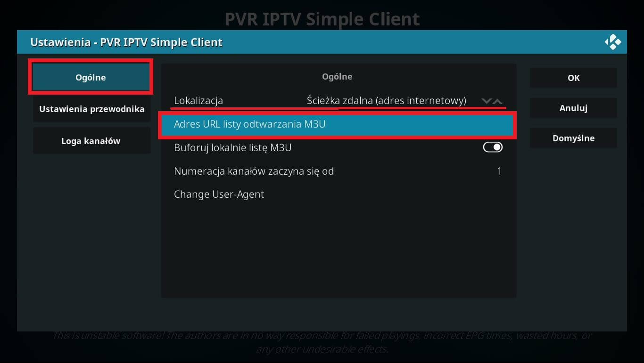Restore defaults with the Domyślne button
The image size is (644, 363).
tap(573, 138)
